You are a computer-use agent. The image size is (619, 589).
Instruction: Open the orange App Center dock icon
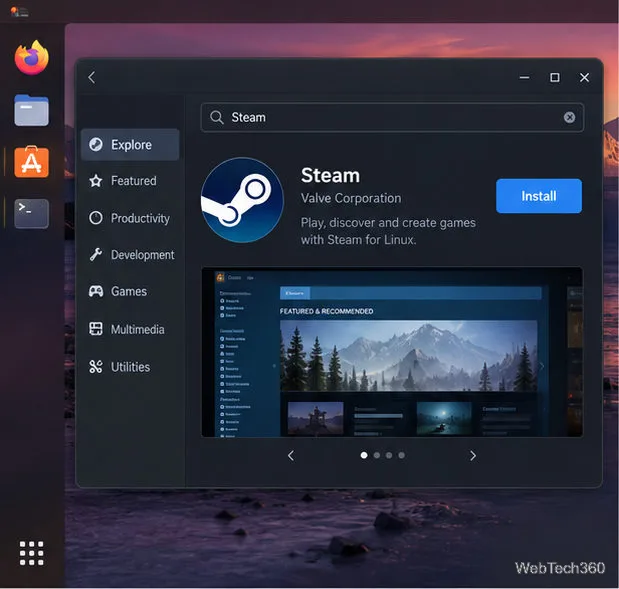coord(32,162)
